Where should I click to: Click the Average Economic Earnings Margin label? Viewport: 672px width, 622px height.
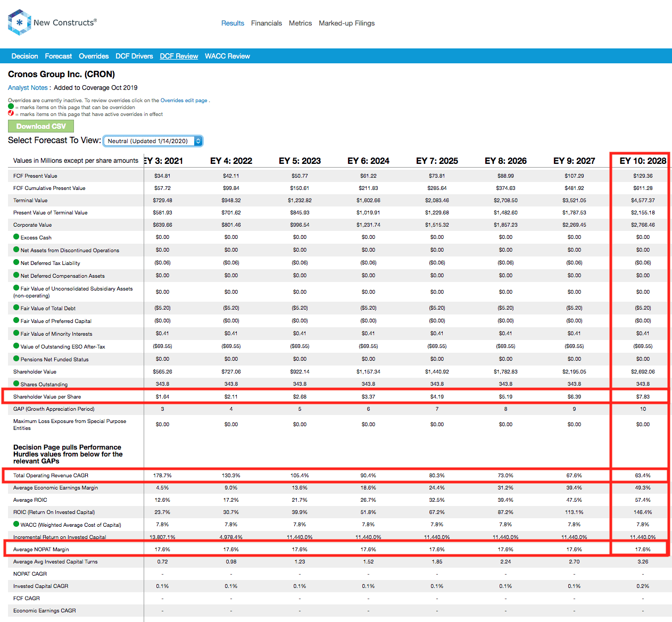click(55, 487)
